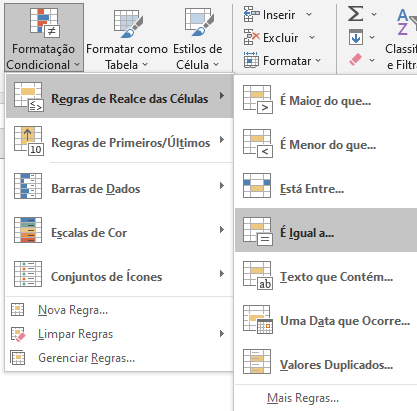This screenshot has height=411, width=417.
Task: Open Mais Regras... option
Action: [326, 398]
